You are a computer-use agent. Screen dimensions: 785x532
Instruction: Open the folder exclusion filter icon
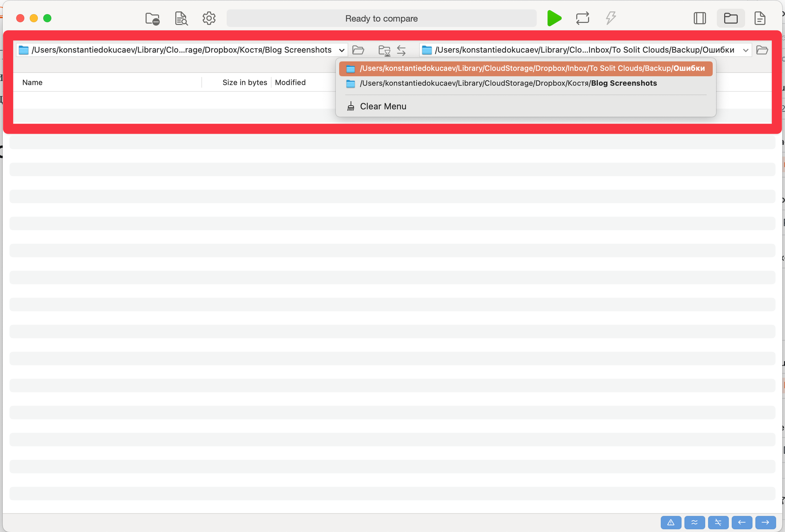[152, 18]
